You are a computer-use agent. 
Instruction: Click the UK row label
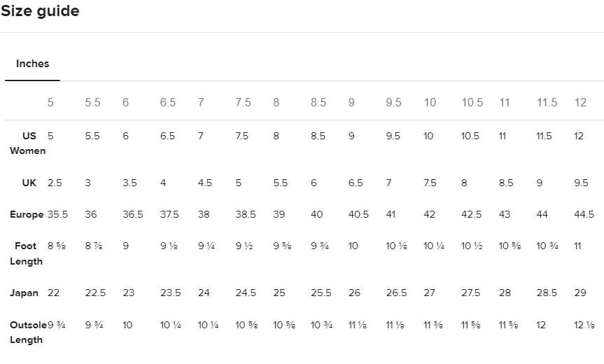[x=29, y=183]
